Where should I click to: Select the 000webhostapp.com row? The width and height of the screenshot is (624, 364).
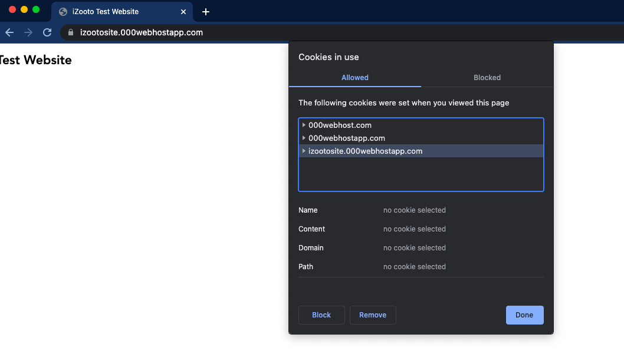point(421,138)
